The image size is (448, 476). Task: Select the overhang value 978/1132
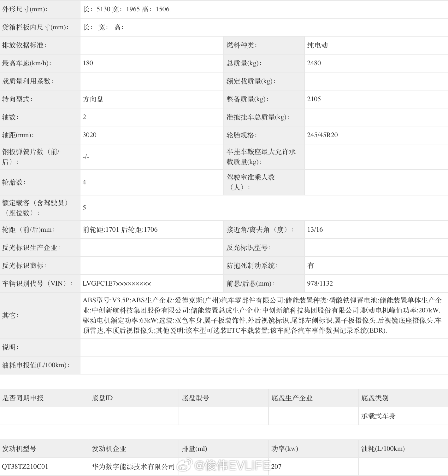320,283
